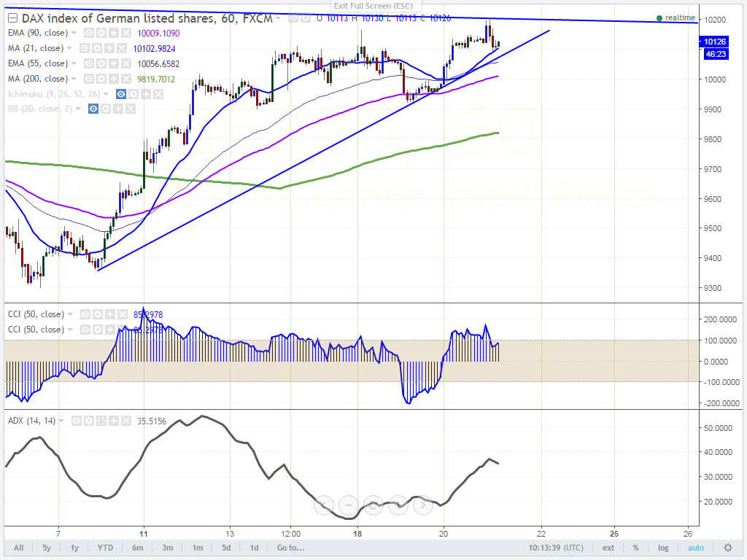This screenshot has height=560, width=747.
Task: Remove the EMA (90, close) indicator
Action: click(125, 33)
